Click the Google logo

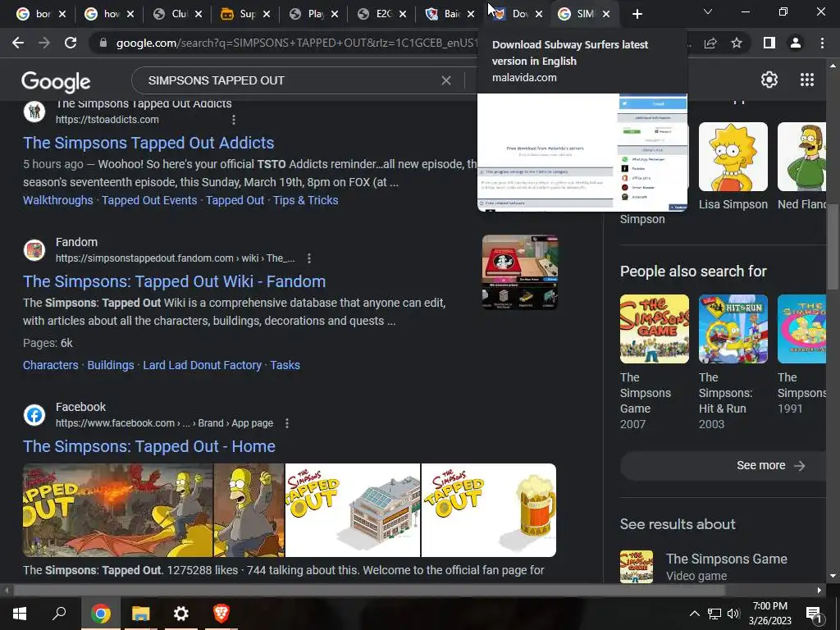[x=56, y=81]
